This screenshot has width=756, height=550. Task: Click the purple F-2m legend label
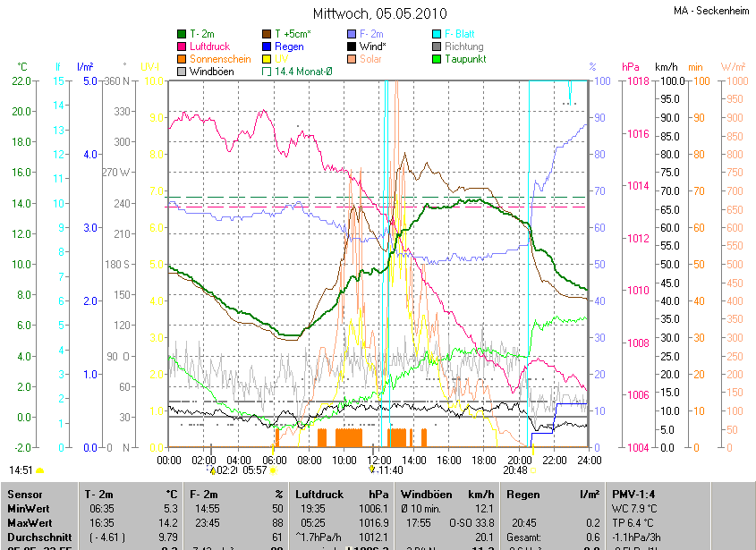click(x=374, y=34)
